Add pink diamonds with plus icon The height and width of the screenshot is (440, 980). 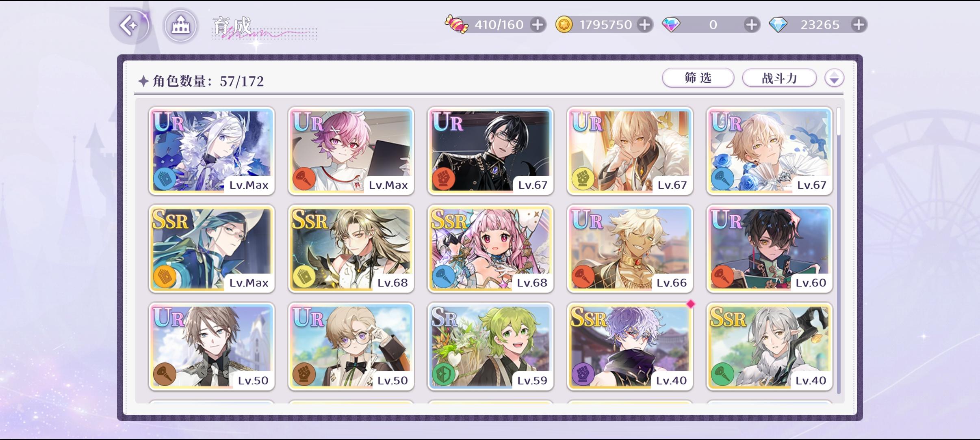(752, 25)
